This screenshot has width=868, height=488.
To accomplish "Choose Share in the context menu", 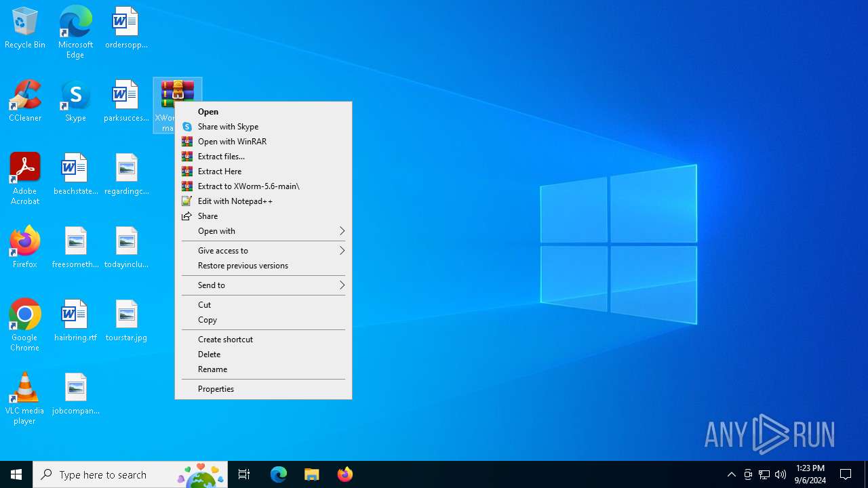I will click(263, 216).
